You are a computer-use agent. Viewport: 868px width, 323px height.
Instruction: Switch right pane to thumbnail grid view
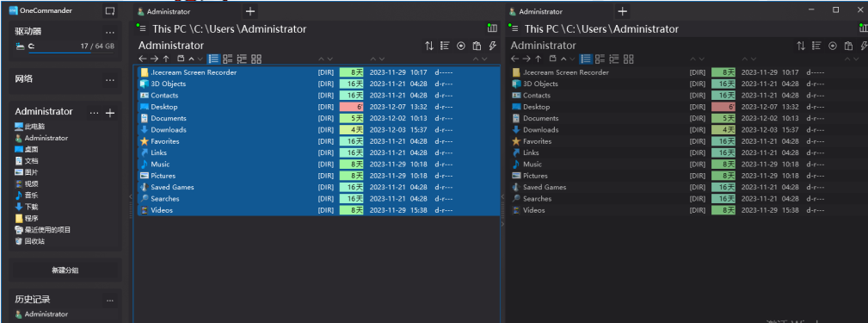click(x=628, y=59)
